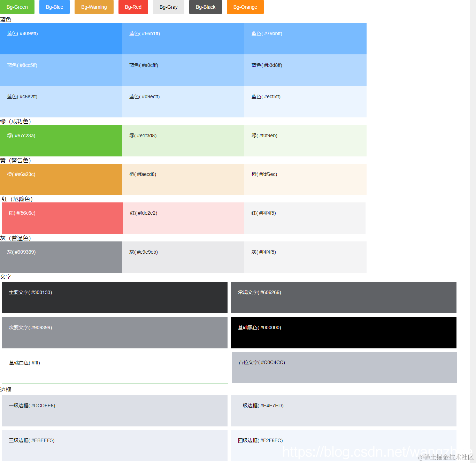
Task: Pick the blue #409eff swatch
Action: (61, 39)
